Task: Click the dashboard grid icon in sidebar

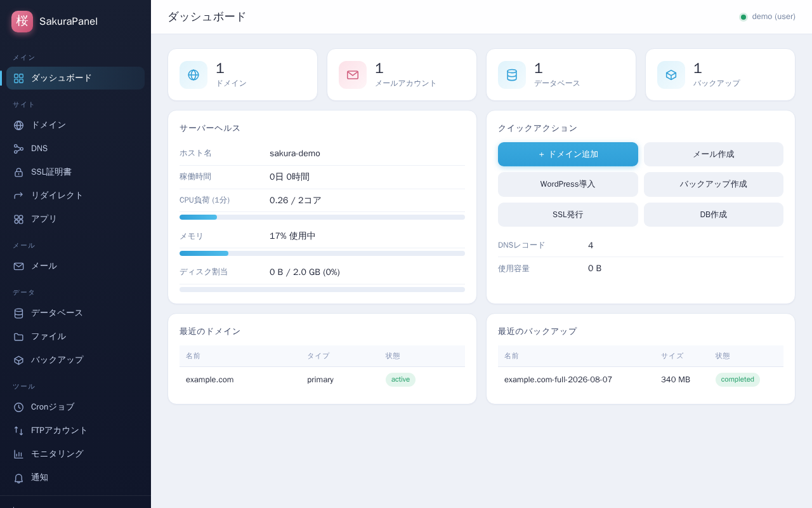Action: pos(18,78)
